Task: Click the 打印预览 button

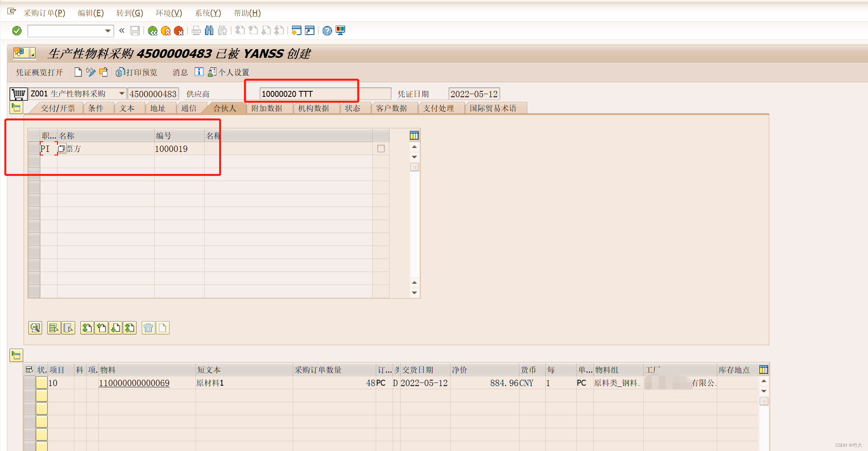Action: (x=137, y=72)
